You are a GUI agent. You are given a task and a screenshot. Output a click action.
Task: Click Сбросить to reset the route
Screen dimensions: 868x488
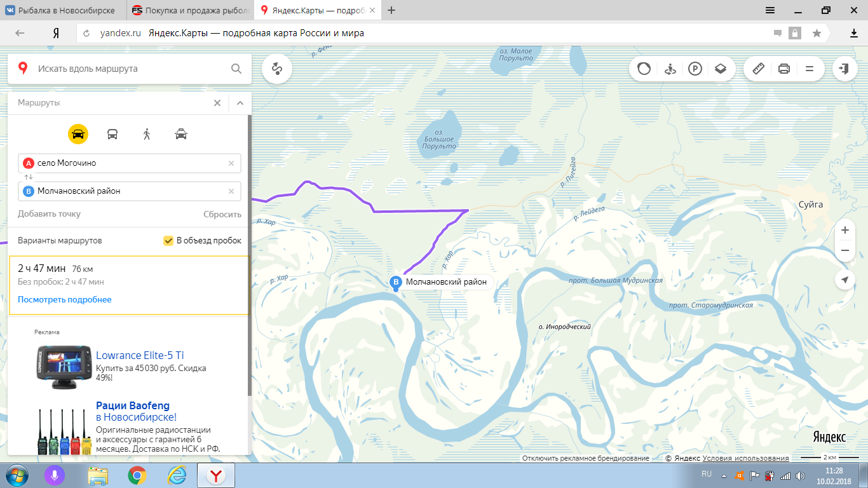coord(222,214)
